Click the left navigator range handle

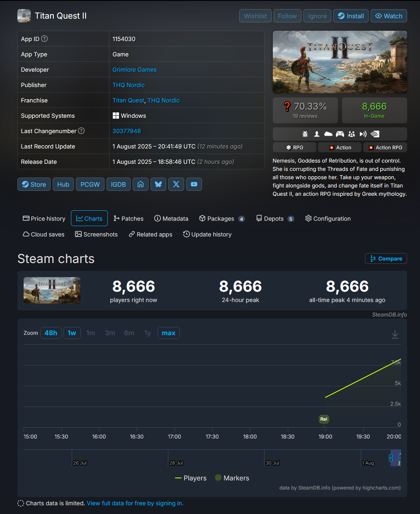click(x=391, y=458)
